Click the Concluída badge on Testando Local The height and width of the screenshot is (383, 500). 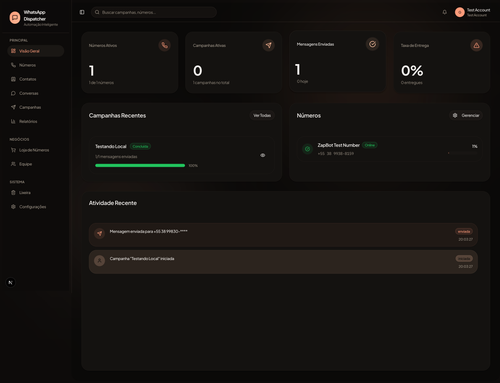click(140, 146)
